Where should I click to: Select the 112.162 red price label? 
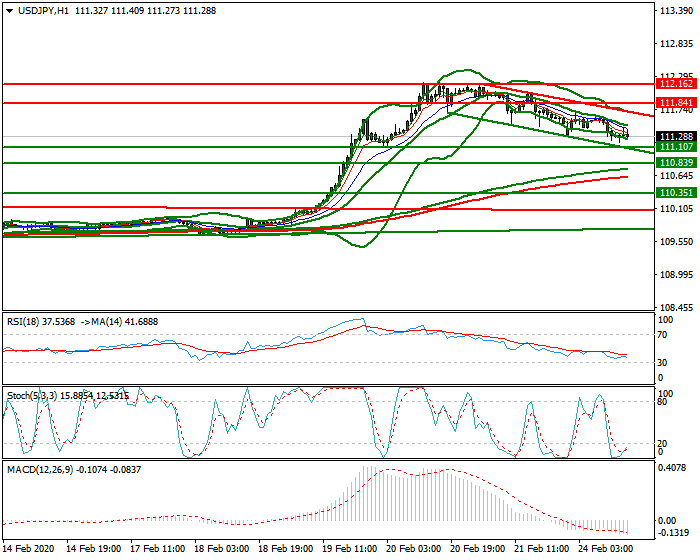click(676, 84)
